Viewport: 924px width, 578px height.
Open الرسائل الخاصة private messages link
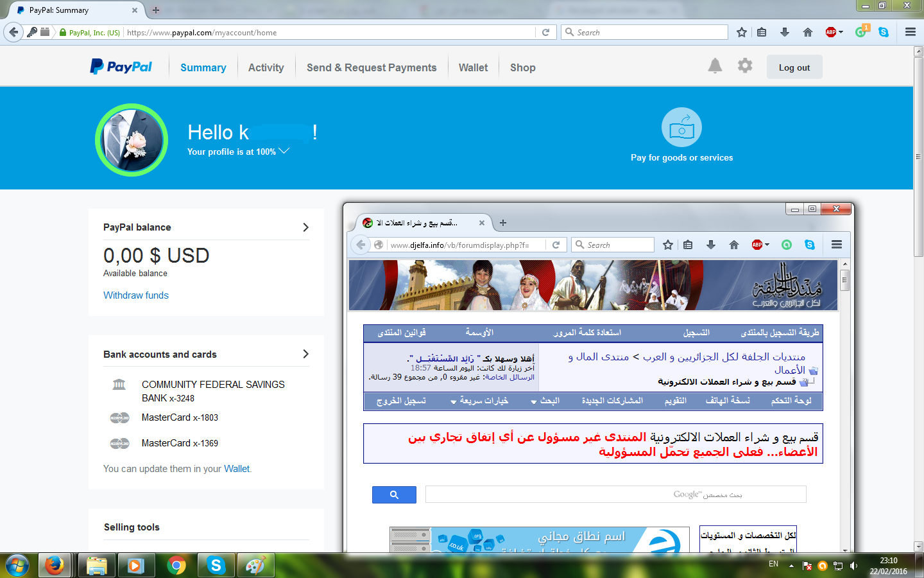point(509,377)
